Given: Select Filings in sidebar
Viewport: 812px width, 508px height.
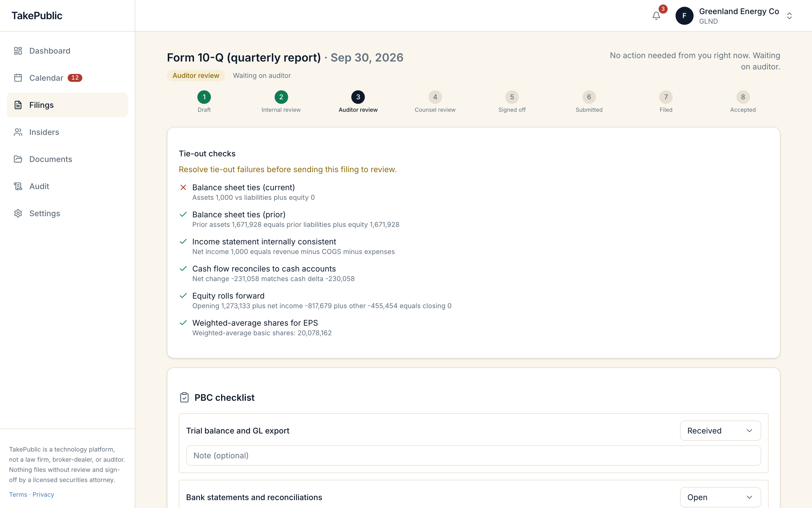Looking at the screenshot, I should click(x=67, y=105).
